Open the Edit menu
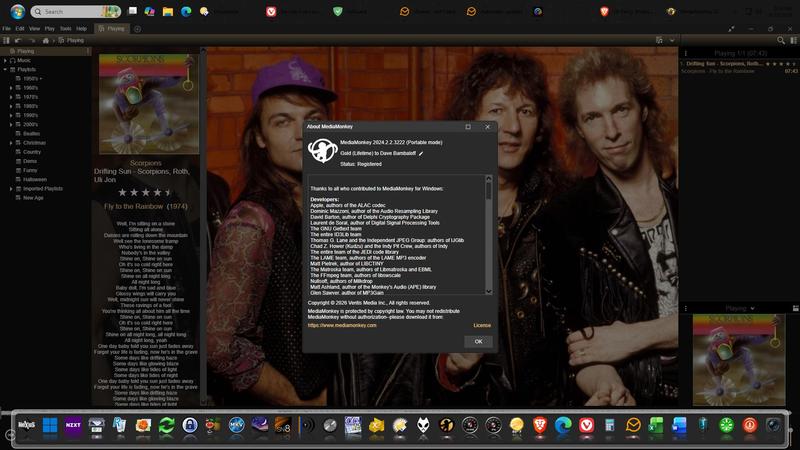The height and width of the screenshot is (450, 800). (20, 29)
